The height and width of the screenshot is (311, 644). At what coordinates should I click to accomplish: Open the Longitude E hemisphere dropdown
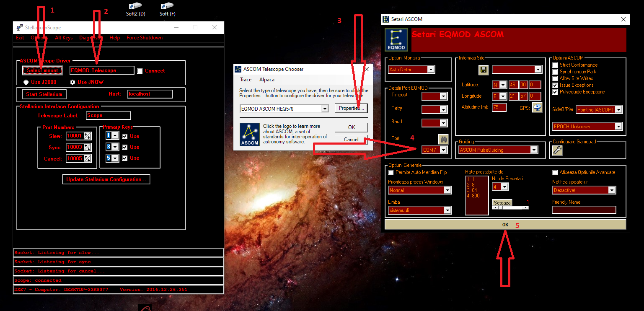coord(503,96)
